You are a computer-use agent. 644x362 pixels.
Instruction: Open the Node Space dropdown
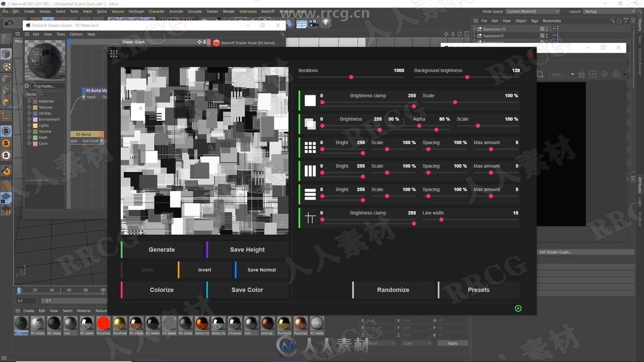532,11
